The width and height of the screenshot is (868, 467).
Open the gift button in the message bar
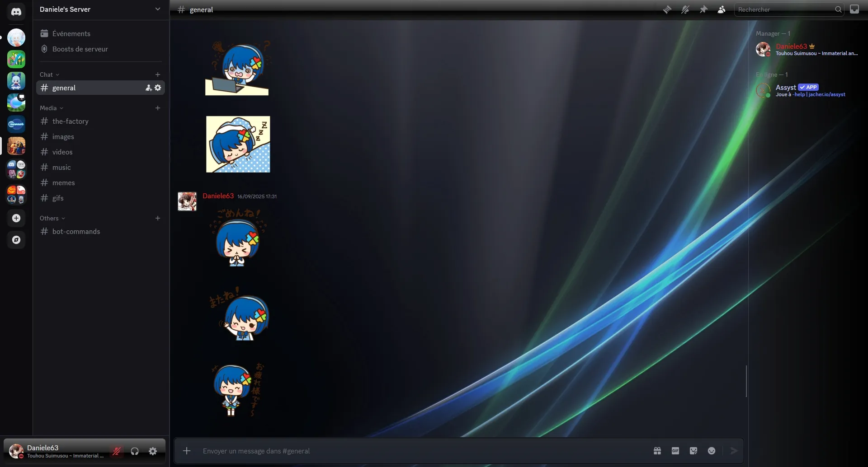pyautogui.click(x=657, y=450)
